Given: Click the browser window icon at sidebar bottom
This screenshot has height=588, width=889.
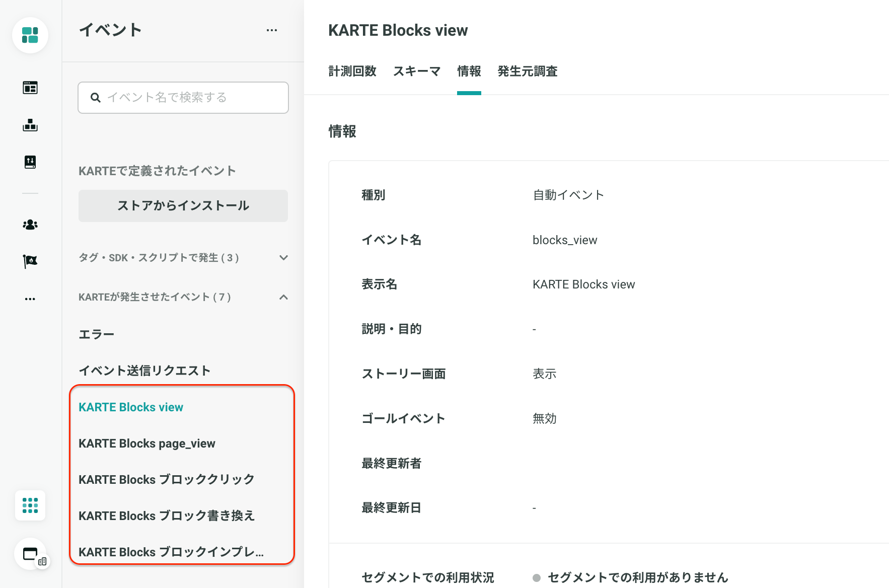Looking at the screenshot, I should coord(30,554).
